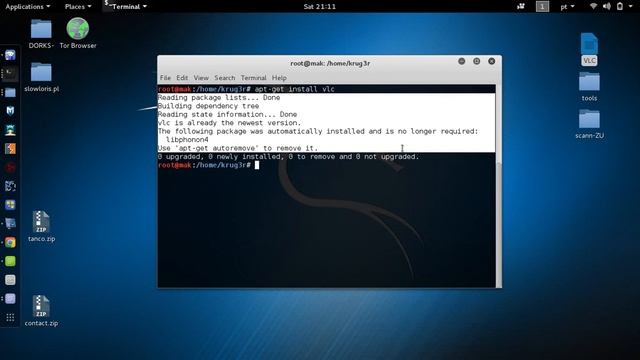Open the Sat 21:11 clock calendar

(320, 7)
